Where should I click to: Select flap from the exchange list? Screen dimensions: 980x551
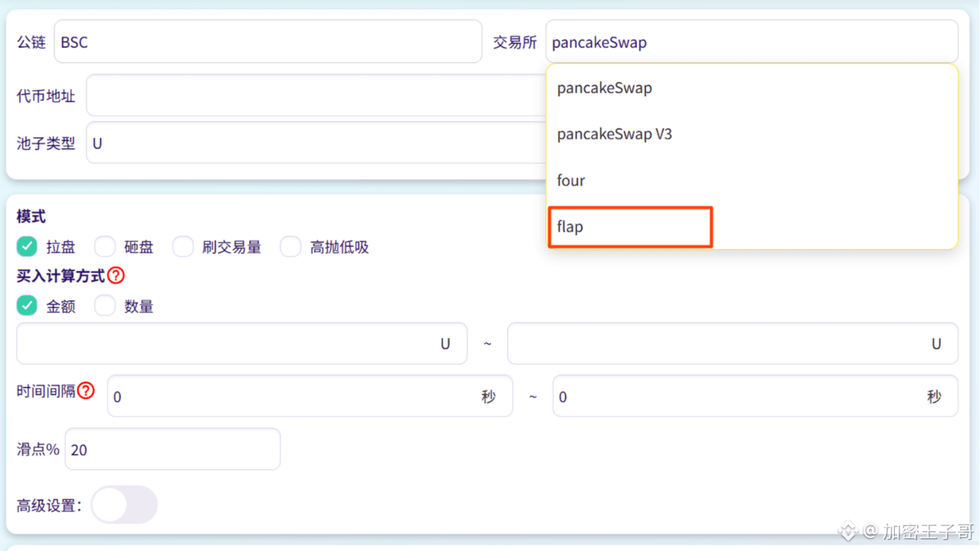pos(753,227)
